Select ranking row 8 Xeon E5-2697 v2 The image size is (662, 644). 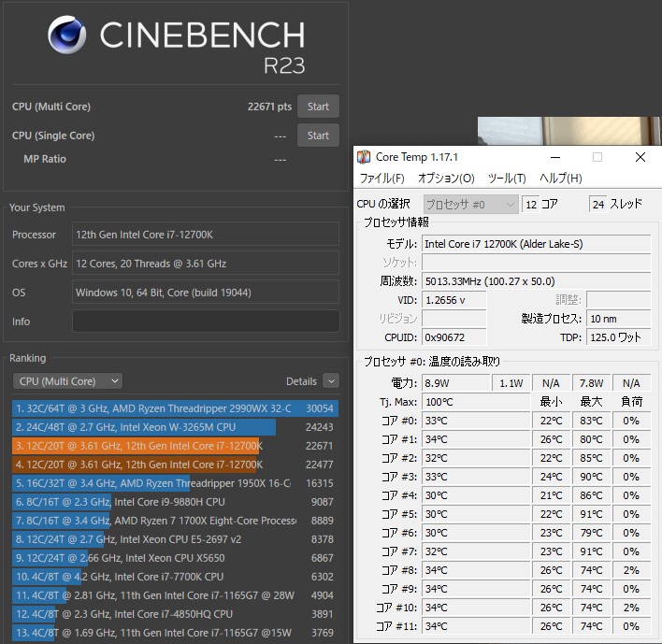tap(175, 539)
